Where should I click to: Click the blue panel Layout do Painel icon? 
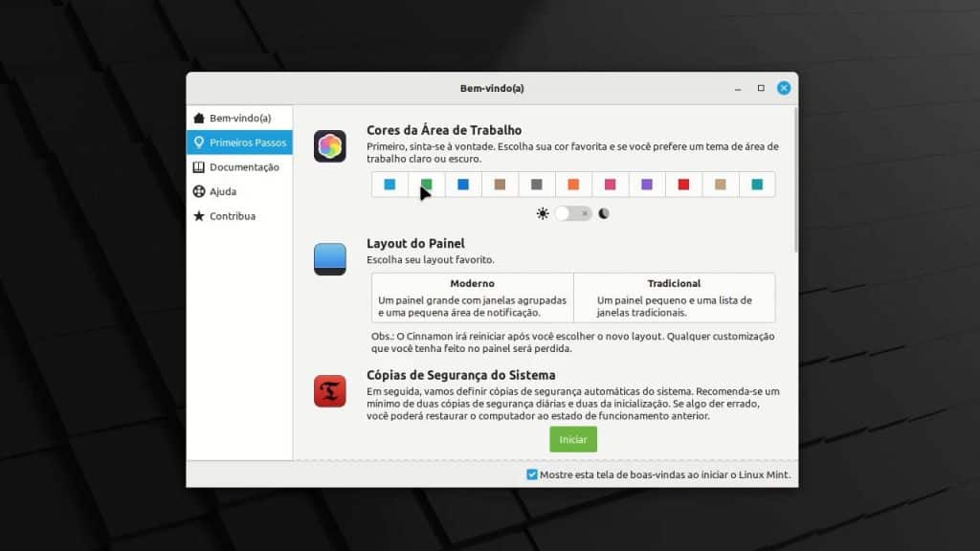[x=329, y=258]
